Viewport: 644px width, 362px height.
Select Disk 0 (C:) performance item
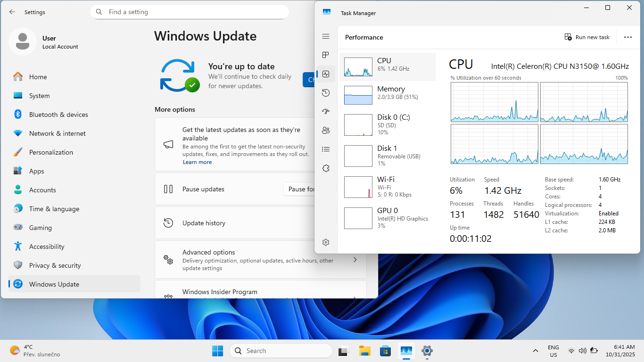coord(388,125)
